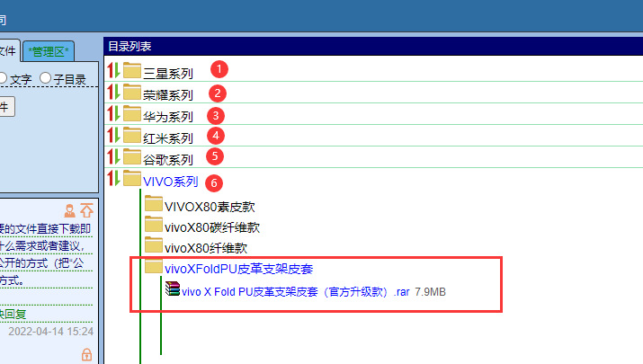The width and height of the screenshot is (643, 364).
Task: Click the green 回复 link text
Action: pyautogui.click(x=15, y=315)
